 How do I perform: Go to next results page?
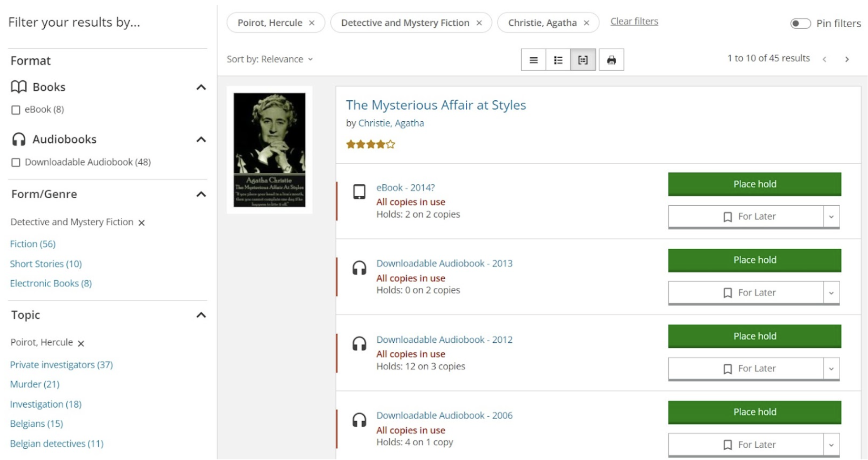pyautogui.click(x=847, y=59)
